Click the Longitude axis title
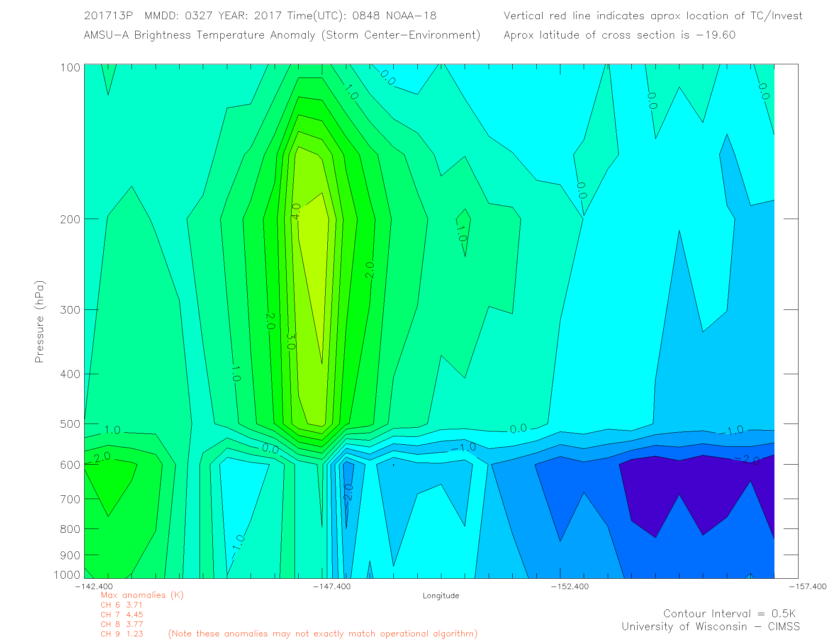The image size is (840, 643). (x=441, y=596)
